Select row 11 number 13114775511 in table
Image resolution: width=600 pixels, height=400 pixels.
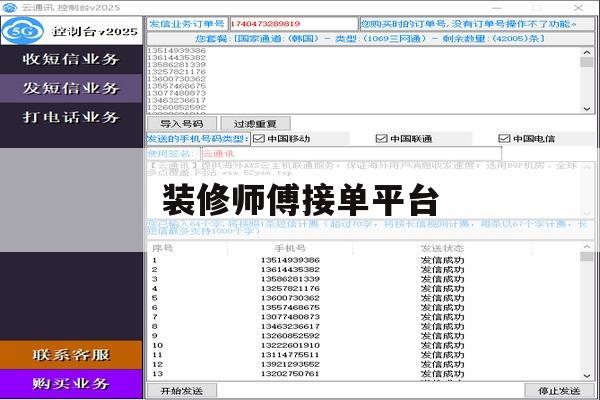(290, 355)
